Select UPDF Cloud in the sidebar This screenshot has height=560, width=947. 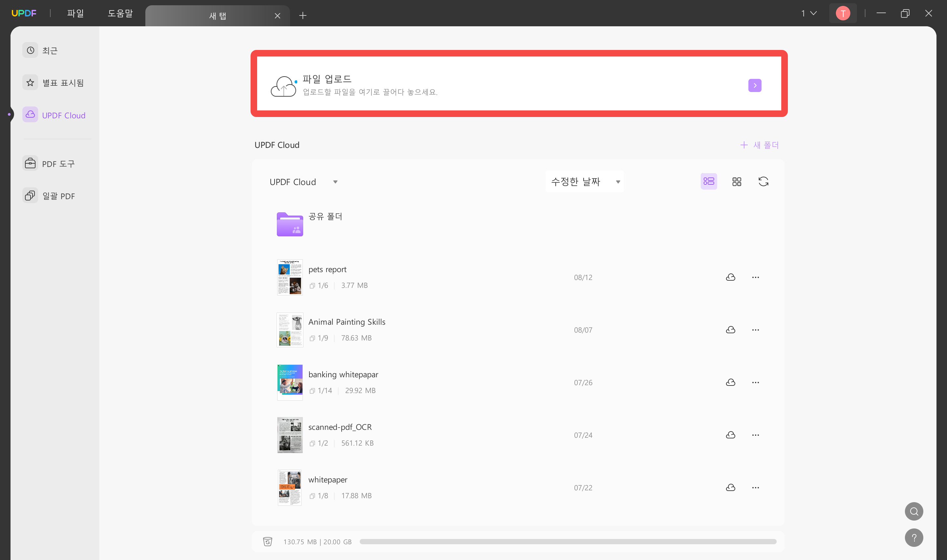click(x=54, y=115)
